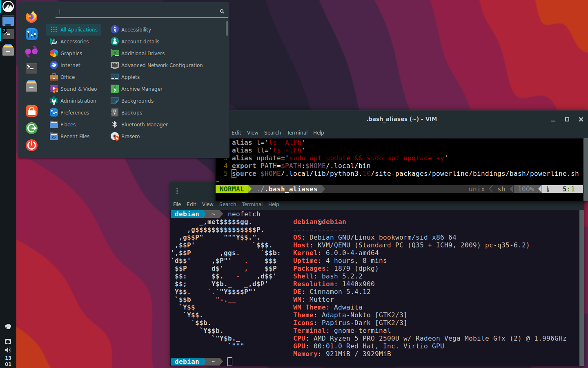The height and width of the screenshot is (368, 588).
Task: Open the Edit menu in the neofetch terminal
Action: point(192,204)
